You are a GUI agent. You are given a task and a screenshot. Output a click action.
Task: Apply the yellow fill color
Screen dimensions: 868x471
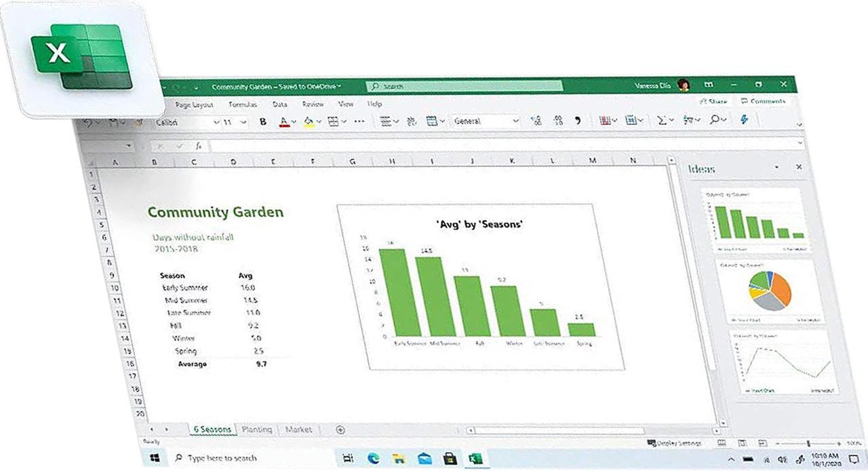(x=309, y=122)
